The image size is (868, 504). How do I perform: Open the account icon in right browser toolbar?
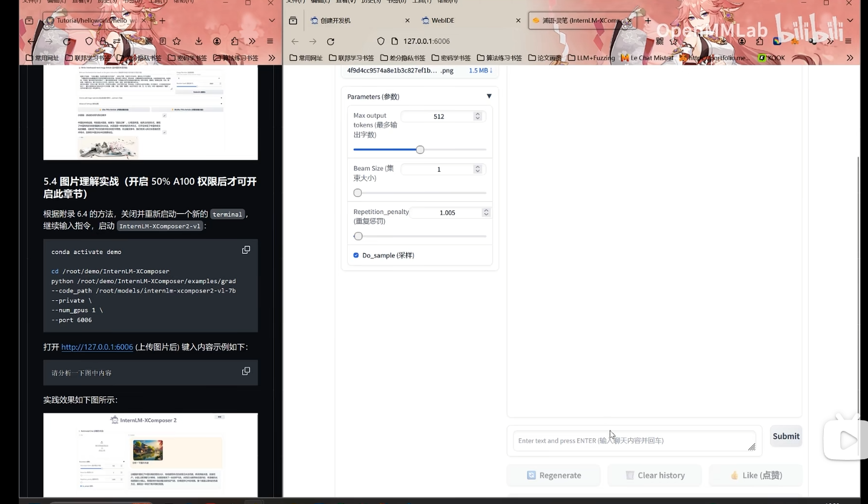click(742, 41)
